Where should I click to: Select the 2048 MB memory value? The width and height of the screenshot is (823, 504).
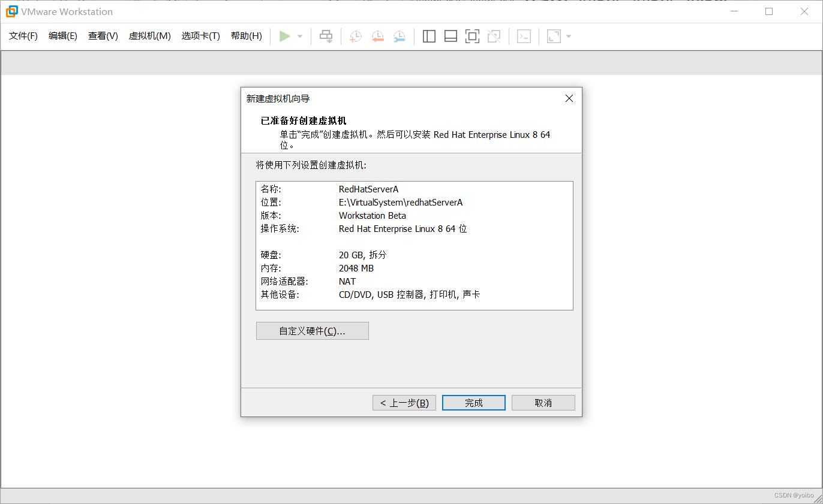(x=356, y=268)
